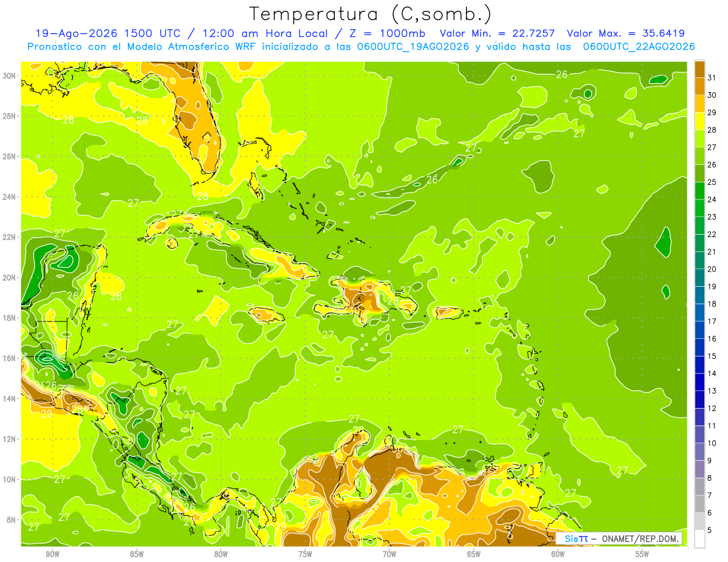
Task: Click the color legend label 14
Action: coord(712,373)
